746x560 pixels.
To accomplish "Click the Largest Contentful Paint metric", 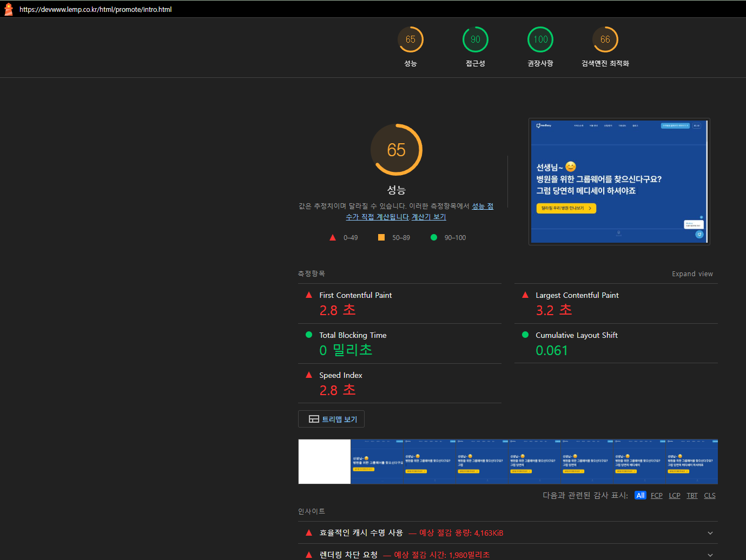I will [x=616, y=303].
